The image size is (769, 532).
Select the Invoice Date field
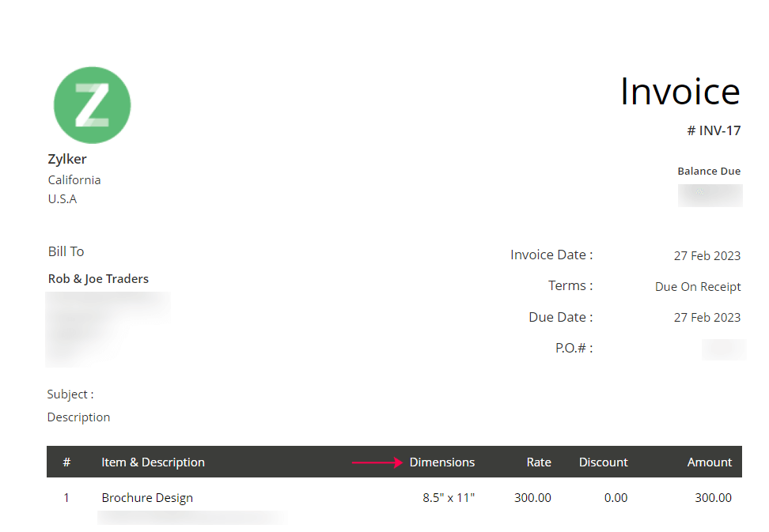click(551, 255)
